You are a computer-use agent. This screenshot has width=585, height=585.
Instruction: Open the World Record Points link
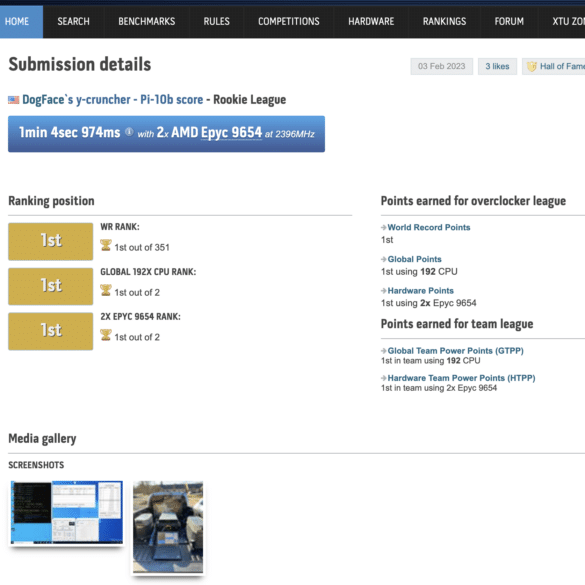click(x=429, y=227)
